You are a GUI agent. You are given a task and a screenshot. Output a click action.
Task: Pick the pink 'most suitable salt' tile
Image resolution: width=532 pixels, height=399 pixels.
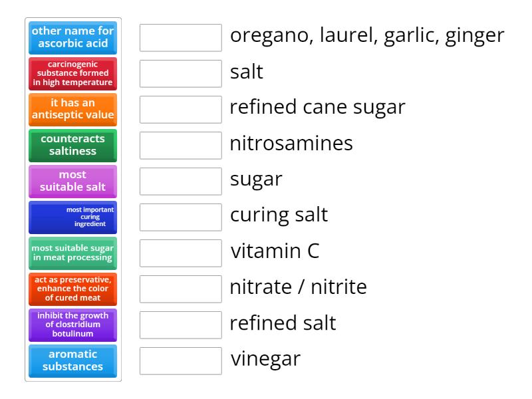click(x=72, y=182)
